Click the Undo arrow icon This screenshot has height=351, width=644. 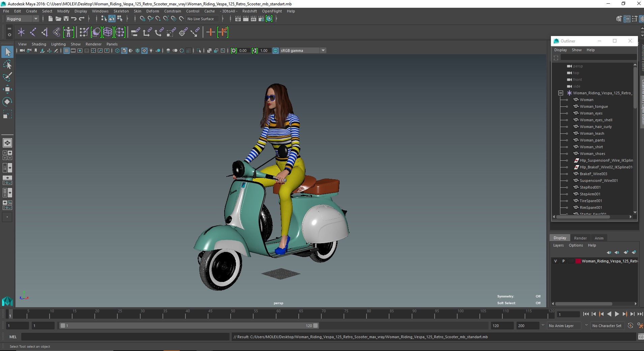[74, 19]
